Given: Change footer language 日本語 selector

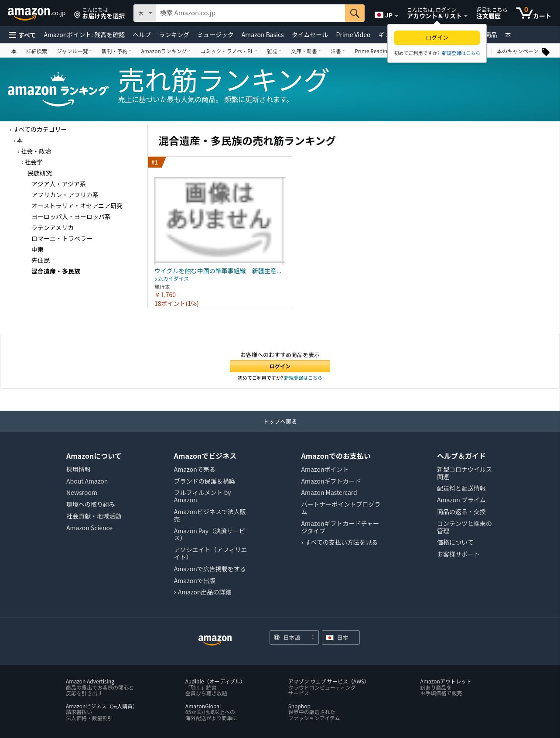Looking at the screenshot, I should click(294, 638).
